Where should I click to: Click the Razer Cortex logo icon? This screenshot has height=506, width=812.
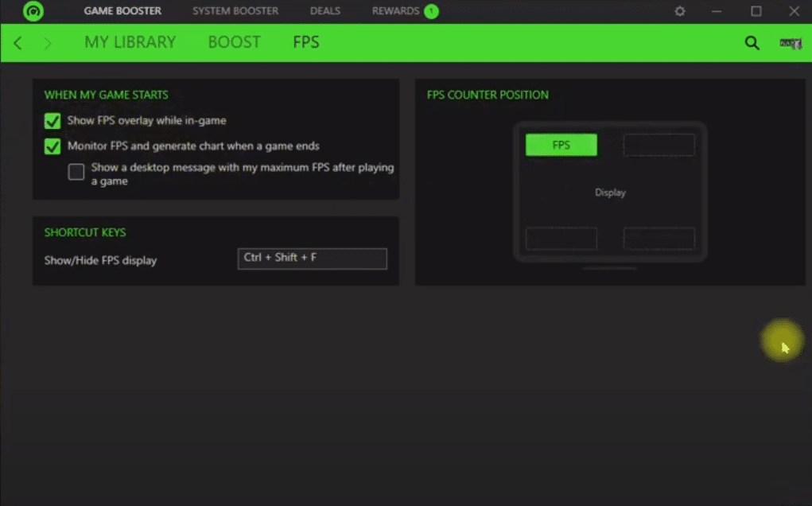(x=33, y=11)
